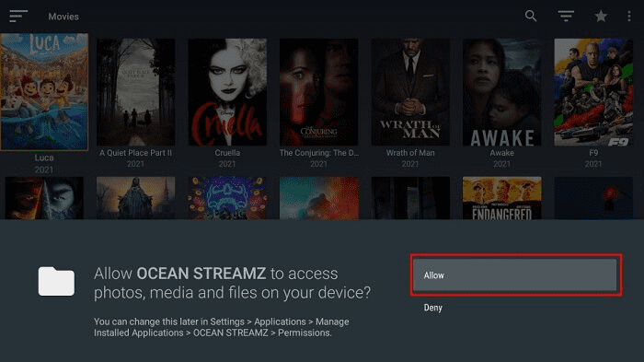Click the Wrath of Man title text

point(410,153)
